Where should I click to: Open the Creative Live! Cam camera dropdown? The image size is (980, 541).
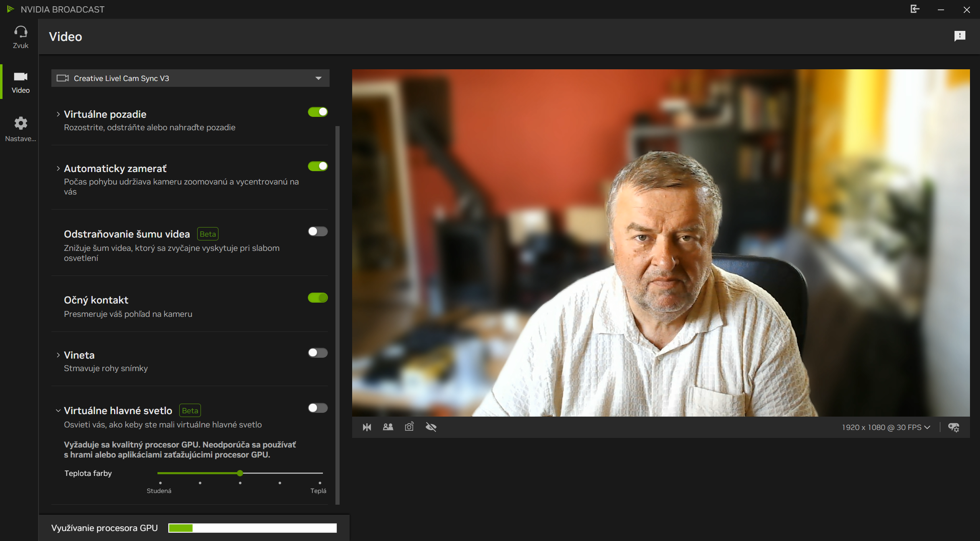click(190, 78)
